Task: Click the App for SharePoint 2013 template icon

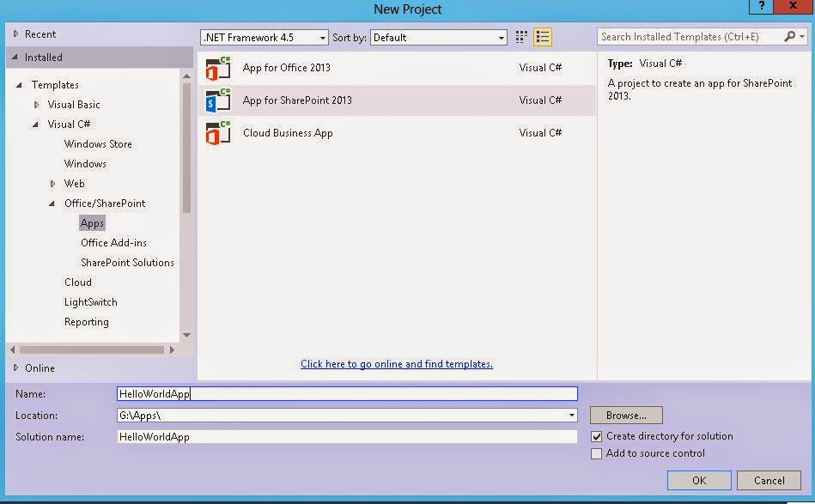Action: coord(218,100)
